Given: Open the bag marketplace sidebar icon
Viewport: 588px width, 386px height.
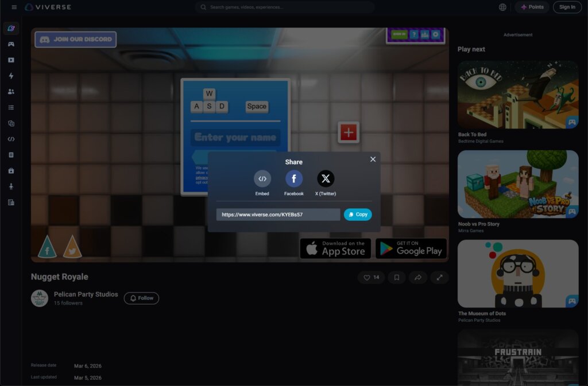Looking at the screenshot, I should tap(11, 171).
